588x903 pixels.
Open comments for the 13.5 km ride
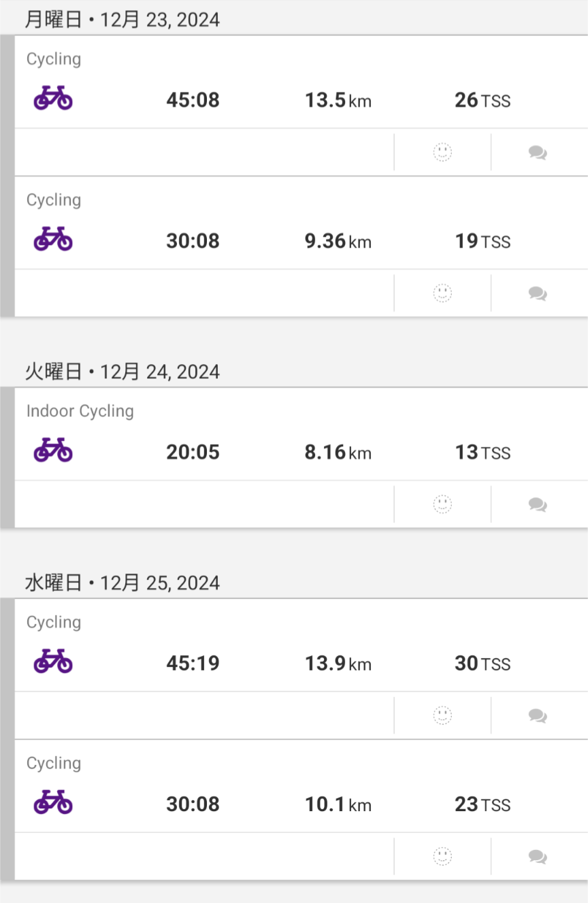[538, 152]
